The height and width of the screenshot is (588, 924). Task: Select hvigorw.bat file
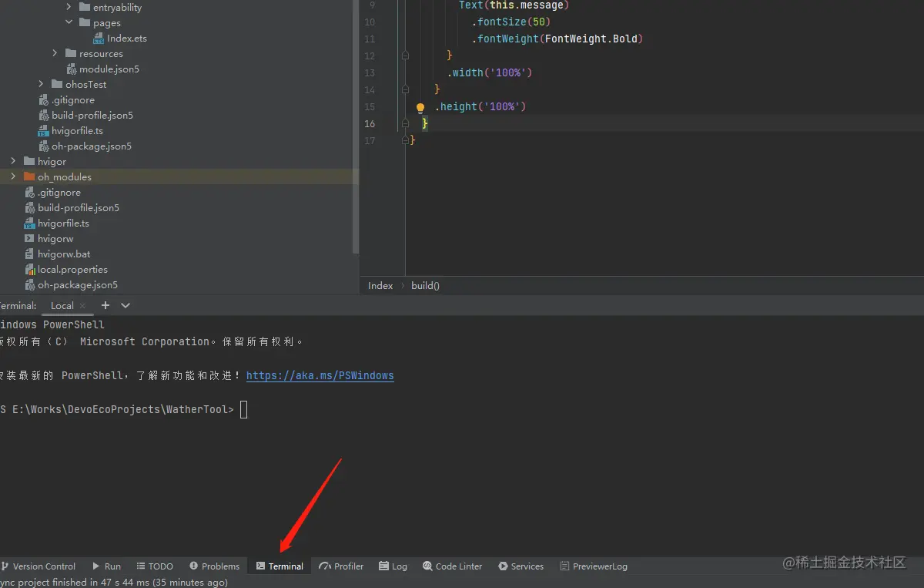point(64,254)
